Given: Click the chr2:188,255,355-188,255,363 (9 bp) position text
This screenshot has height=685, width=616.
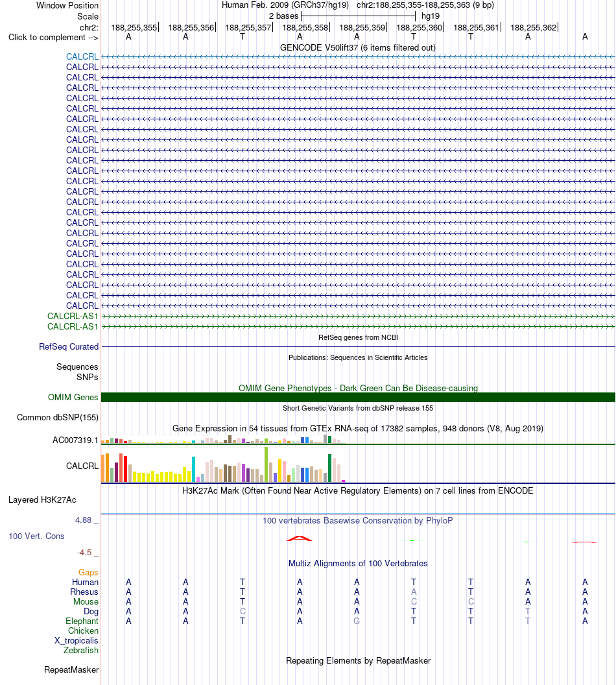Looking at the screenshot, I should [425, 5].
